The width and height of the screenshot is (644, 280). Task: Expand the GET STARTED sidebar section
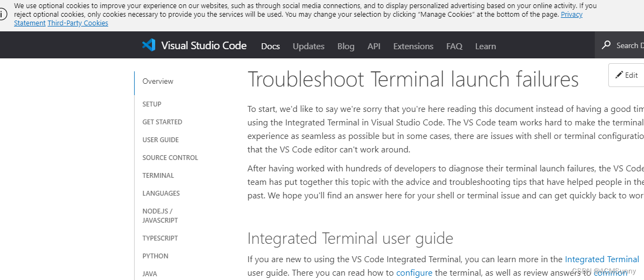162,122
